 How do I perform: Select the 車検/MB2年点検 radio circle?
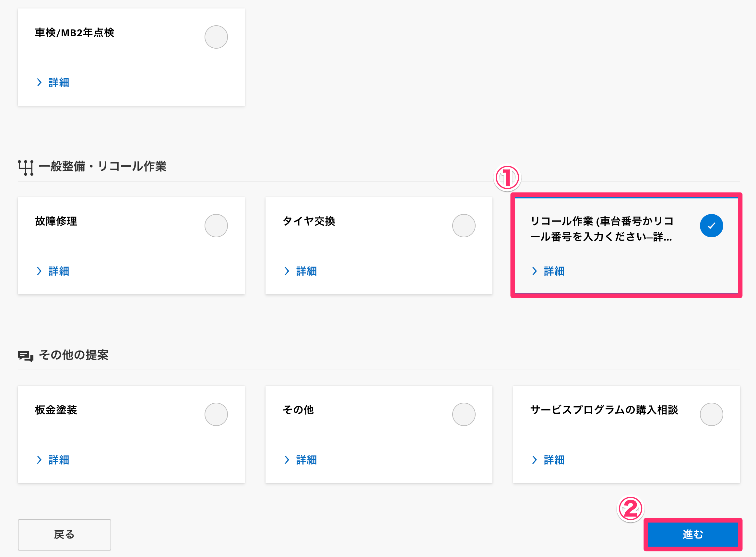tap(216, 37)
